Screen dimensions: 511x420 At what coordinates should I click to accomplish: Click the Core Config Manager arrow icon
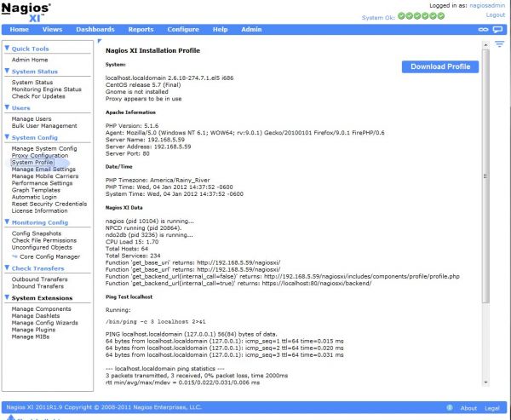coord(14,256)
